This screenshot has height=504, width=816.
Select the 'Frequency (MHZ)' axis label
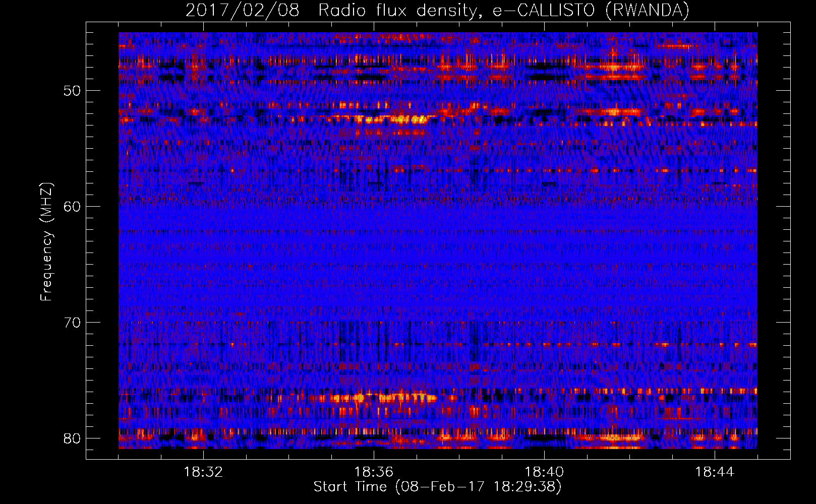click(x=46, y=241)
